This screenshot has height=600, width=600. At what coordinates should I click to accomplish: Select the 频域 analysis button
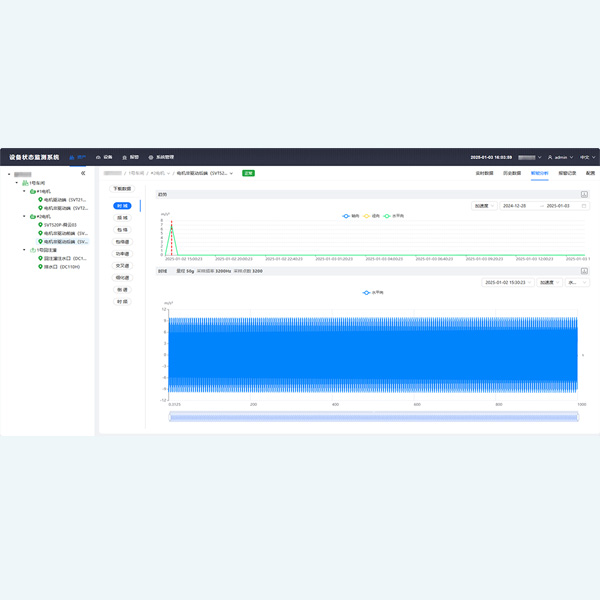(122, 216)
